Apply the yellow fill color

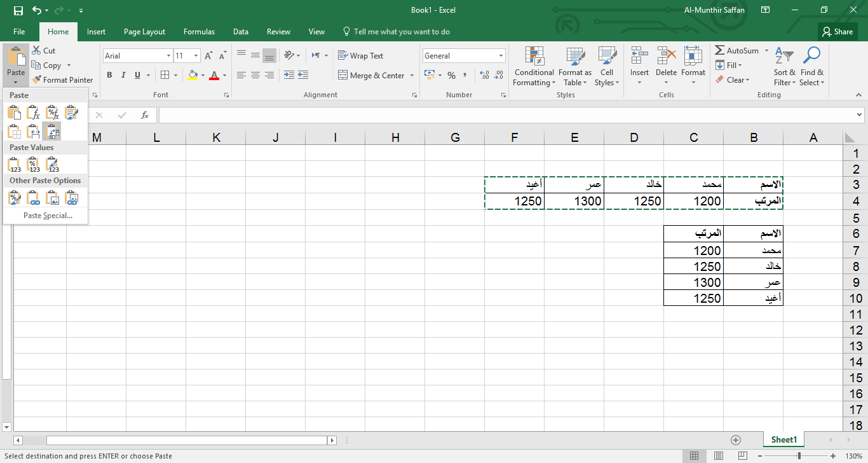[193, 75]
